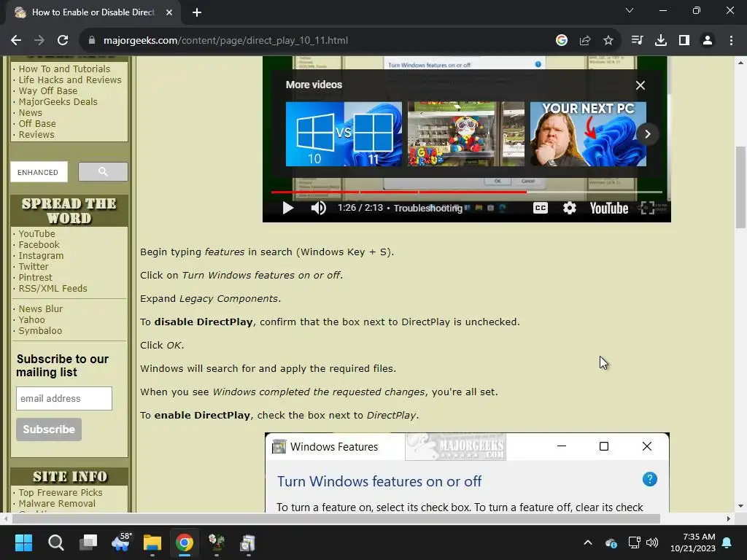Go forward in browser history
This screenshot has width=747, height=560.
pyautogui.click(x=39, y=41)
